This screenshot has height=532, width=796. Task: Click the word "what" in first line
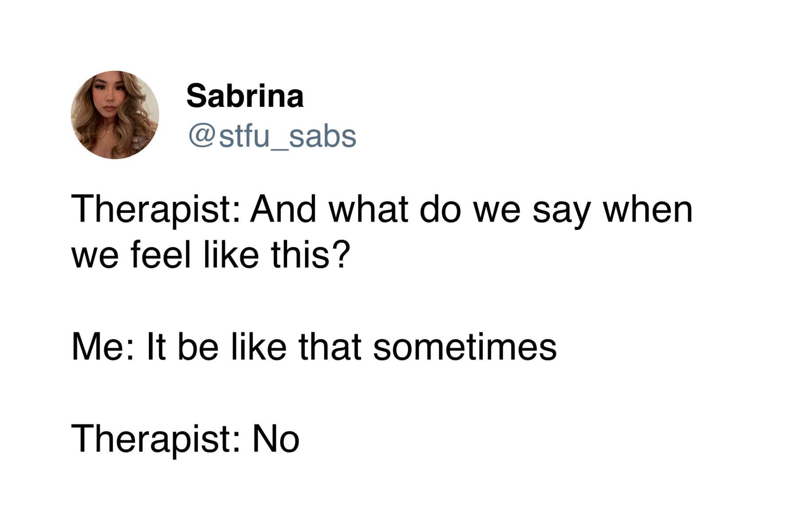pyautogui.click(x=368, y=210)
